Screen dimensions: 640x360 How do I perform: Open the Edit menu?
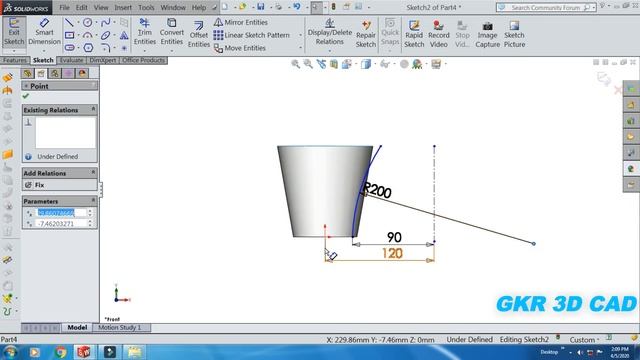pyautogui.click(x=82, y=7)
